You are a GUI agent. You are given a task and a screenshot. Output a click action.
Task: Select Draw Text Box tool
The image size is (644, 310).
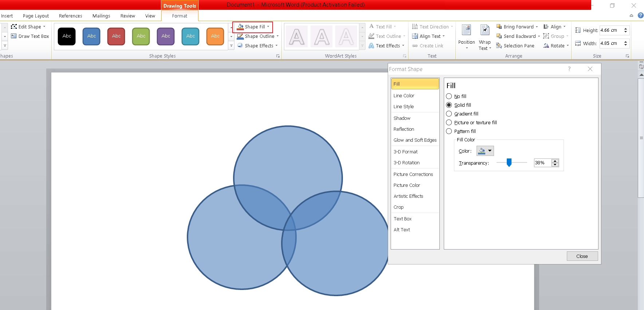30,36
